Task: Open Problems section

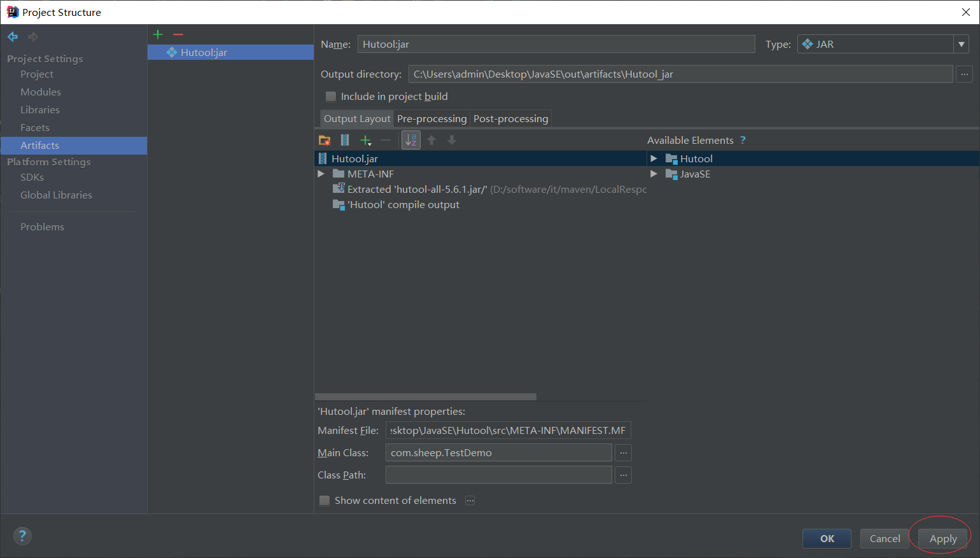Action: pyautogui.click(x=42, y=227)
